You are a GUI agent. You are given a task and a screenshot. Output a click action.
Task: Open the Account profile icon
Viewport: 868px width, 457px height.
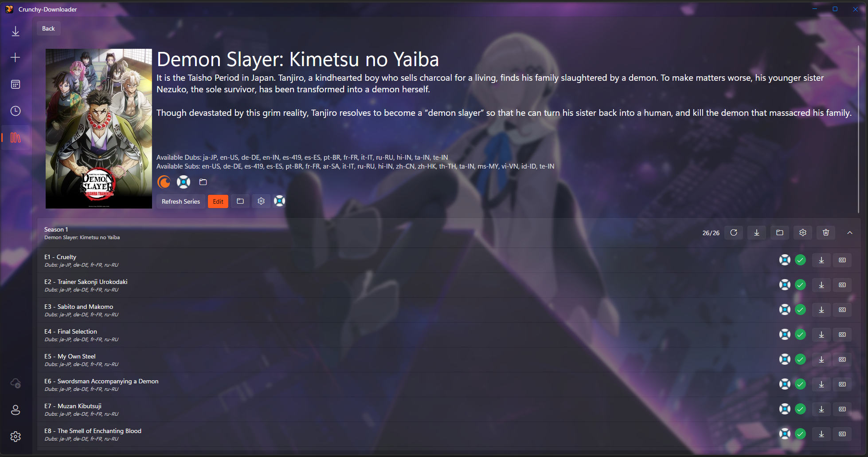click(x=16, y=410)
